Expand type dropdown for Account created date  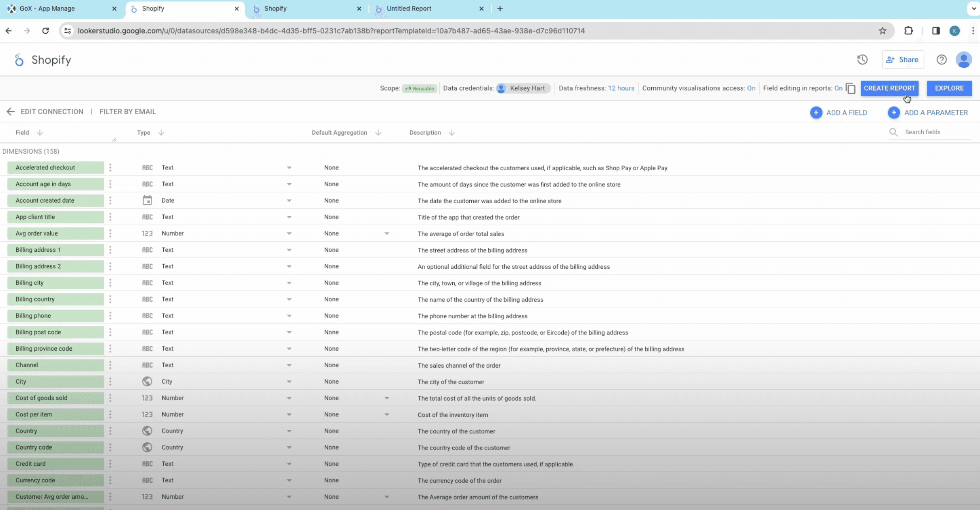(289, 201)
